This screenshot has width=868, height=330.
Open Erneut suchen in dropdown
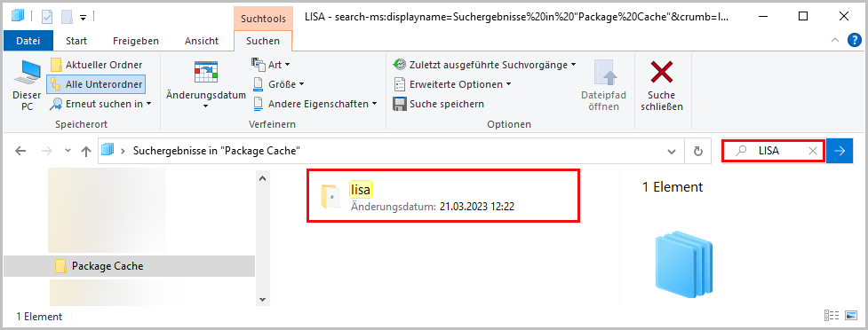pyautogui.click(x=100, y=104)
